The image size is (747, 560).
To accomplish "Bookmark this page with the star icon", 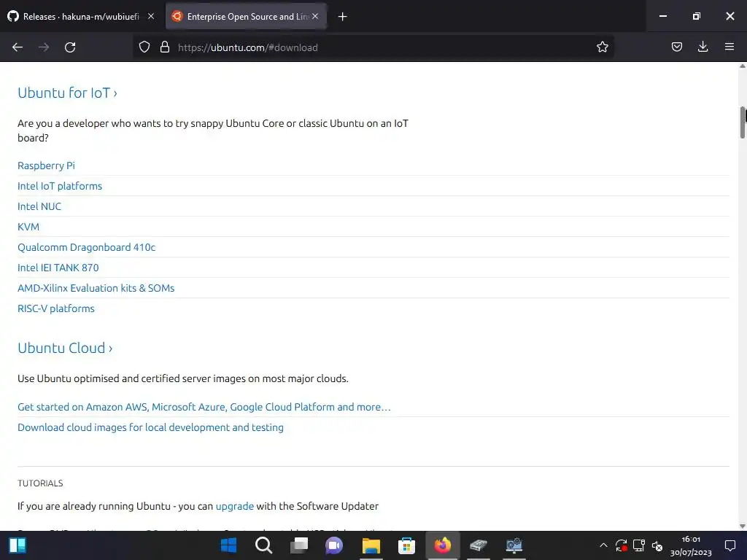I will coord(602,47).
